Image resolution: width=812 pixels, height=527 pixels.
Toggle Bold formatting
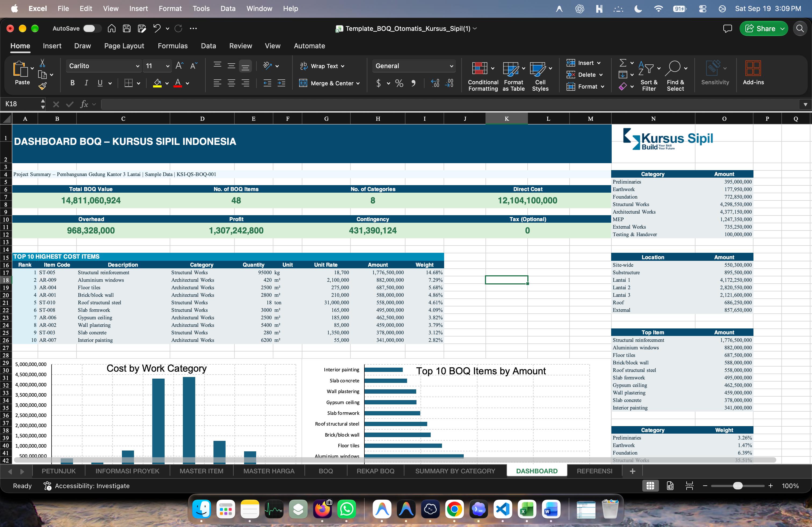pyautogui.click(x=72, y=83)
